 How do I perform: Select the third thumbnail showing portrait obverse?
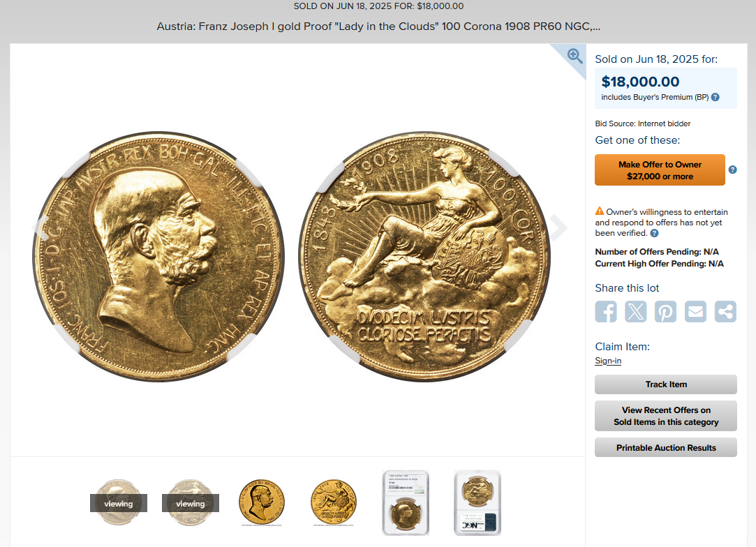point(262,502)
